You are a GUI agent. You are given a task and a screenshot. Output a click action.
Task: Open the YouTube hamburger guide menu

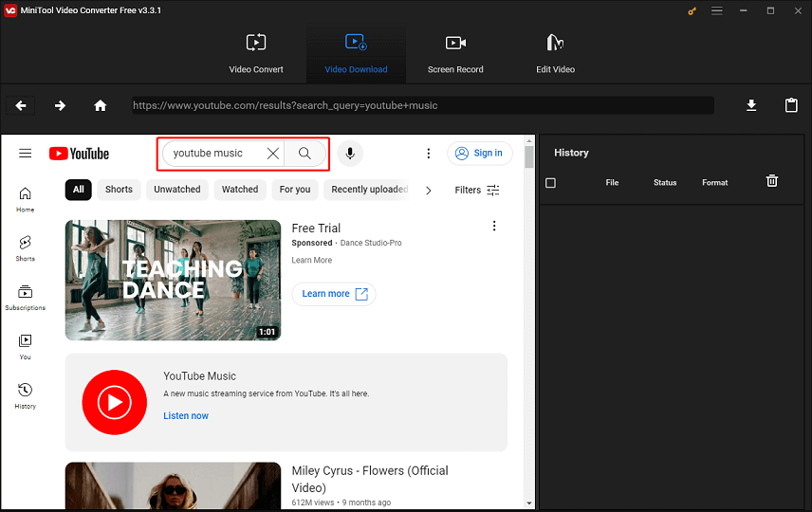click(26, 154)
